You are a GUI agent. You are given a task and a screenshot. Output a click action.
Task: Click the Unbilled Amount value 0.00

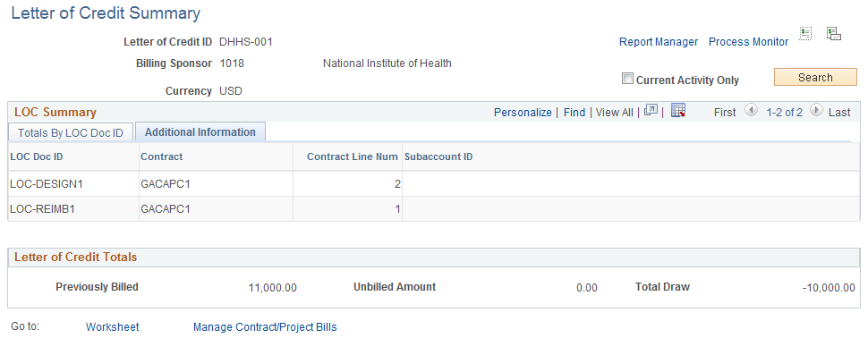click(587, 288)
